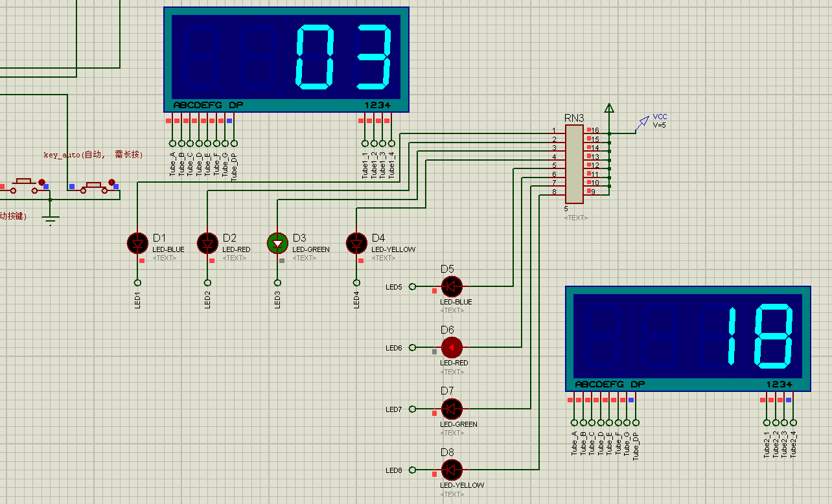Click the LED6 terminal label
The height and width of the screenshot is (504, 832).
pos(394,349)
